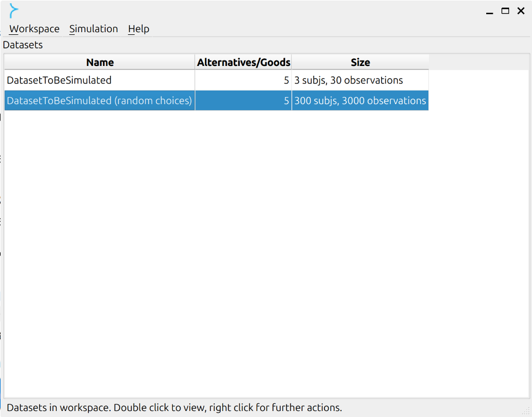Close the application window
This screenshot has width=532, height=417.
click(521, 11)
